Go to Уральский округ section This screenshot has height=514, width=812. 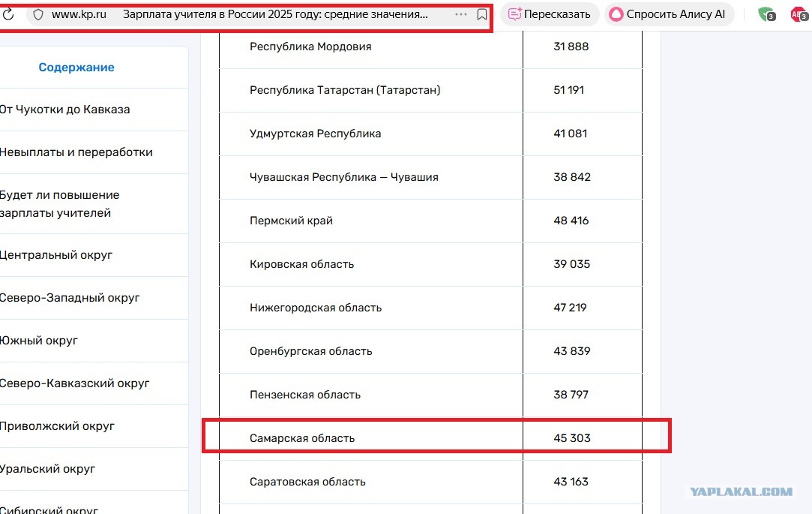coord(48,469)
